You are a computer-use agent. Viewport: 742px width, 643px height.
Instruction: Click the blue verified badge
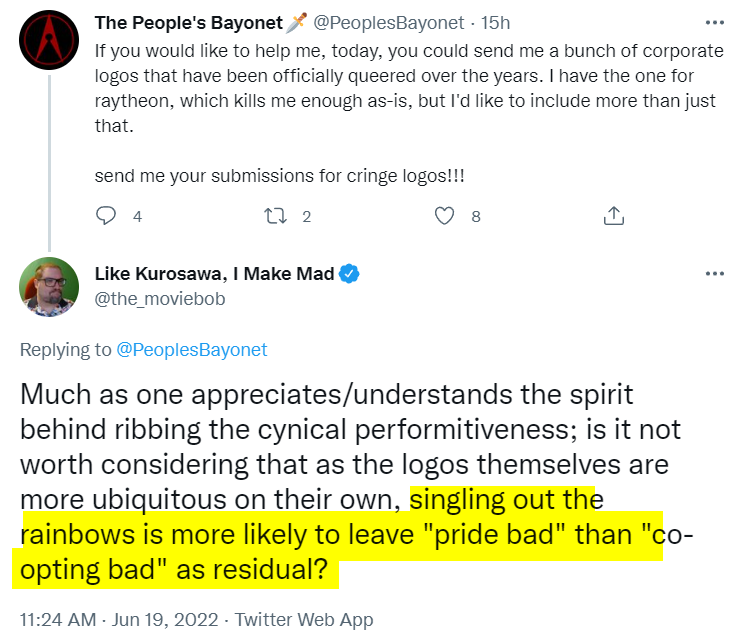tap(350, 274)
